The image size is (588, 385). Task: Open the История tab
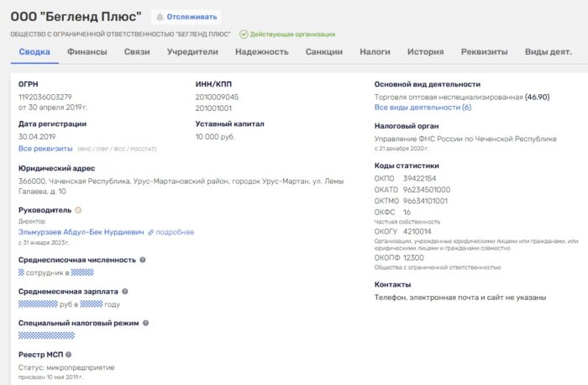click(x=425, y=52)
